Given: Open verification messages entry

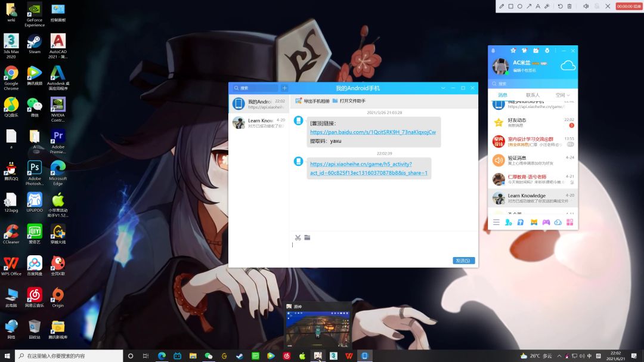Looking at the screenshot, I should (x=532, y=160).
